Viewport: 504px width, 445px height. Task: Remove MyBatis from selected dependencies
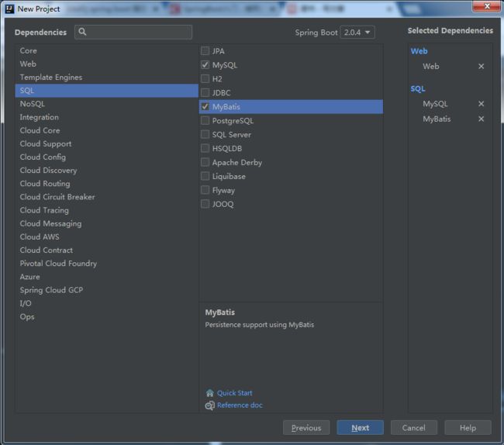point(481,119)
